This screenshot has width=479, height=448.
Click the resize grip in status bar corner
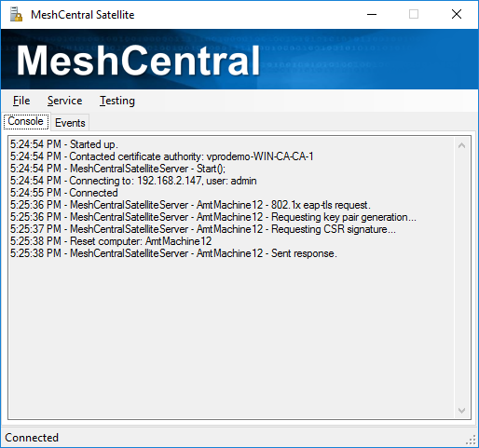472,440
